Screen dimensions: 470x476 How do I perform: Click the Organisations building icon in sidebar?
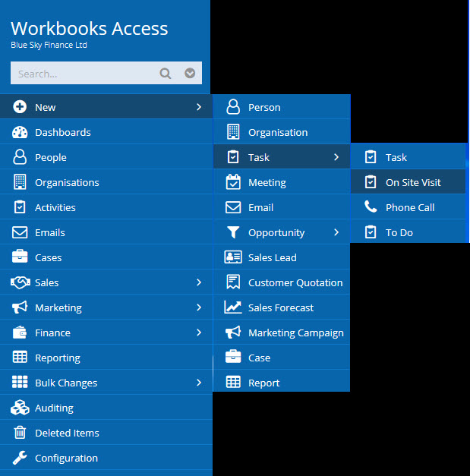click(20, 182)
